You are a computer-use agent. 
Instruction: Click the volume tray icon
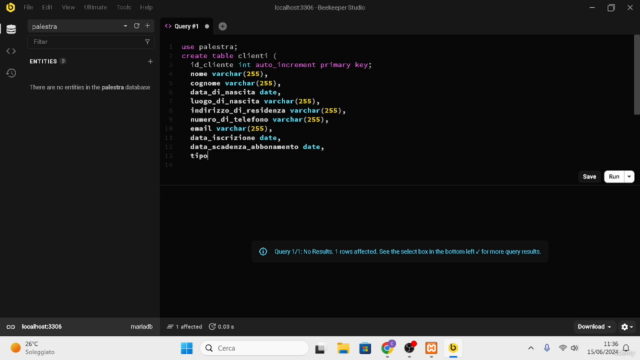tap(575, 348)
